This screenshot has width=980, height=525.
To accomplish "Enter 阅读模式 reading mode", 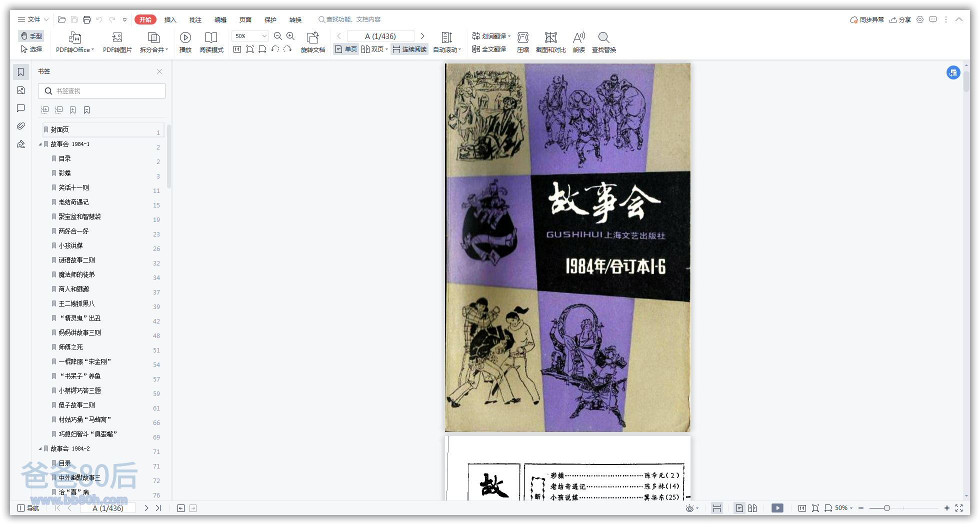I will (211, 42).
